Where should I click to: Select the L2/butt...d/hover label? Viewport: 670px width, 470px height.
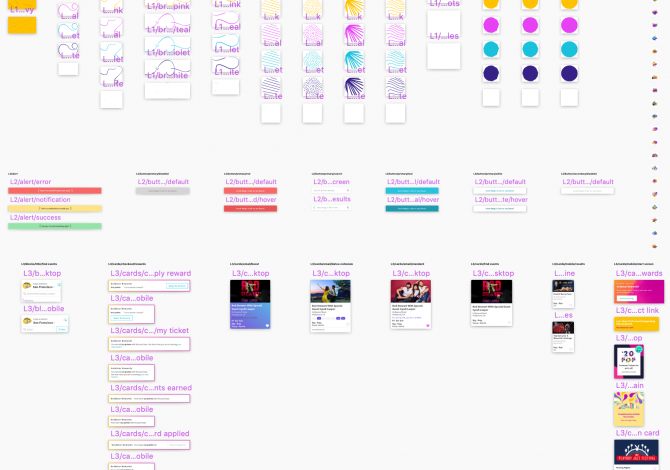click(251, 200)
